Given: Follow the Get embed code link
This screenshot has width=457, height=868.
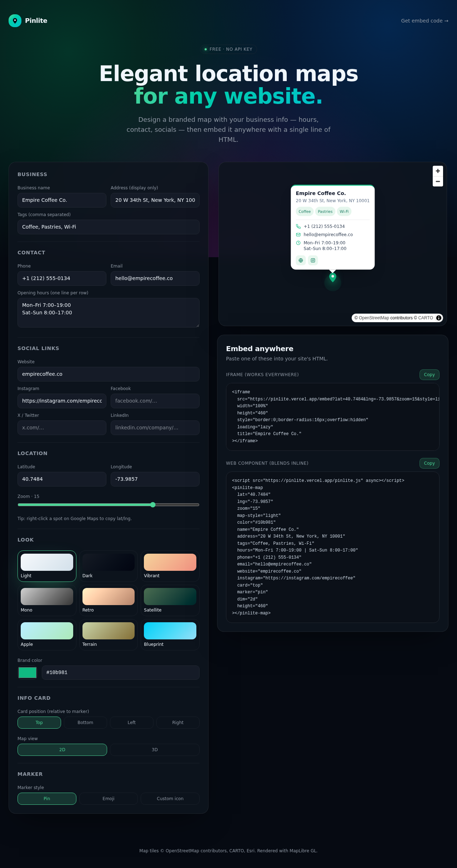Looking at the screenshot, I should [x=425, y=21].
